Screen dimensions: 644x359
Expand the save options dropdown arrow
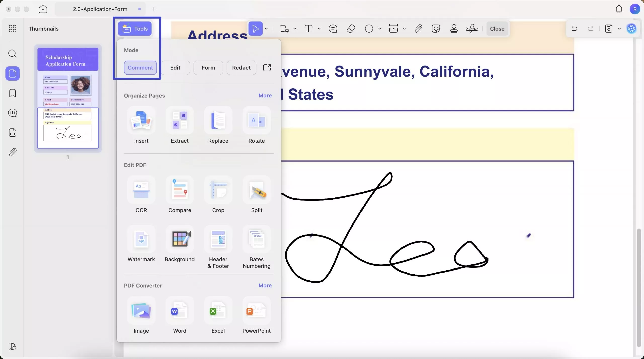pos(619,29)
